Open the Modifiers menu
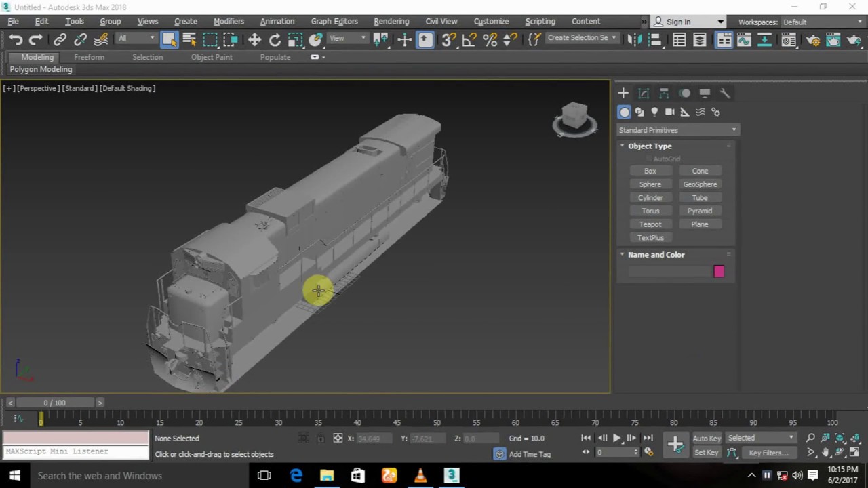 229,22
